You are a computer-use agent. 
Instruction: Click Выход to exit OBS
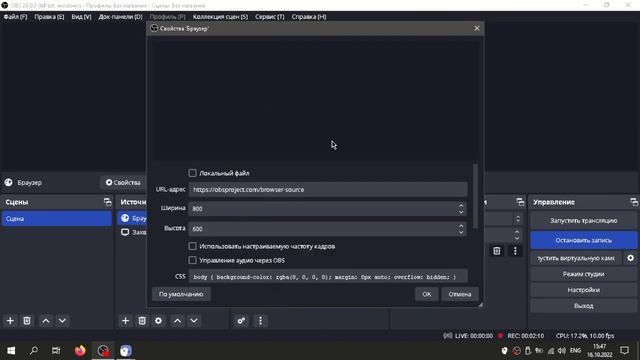[584, 306]
